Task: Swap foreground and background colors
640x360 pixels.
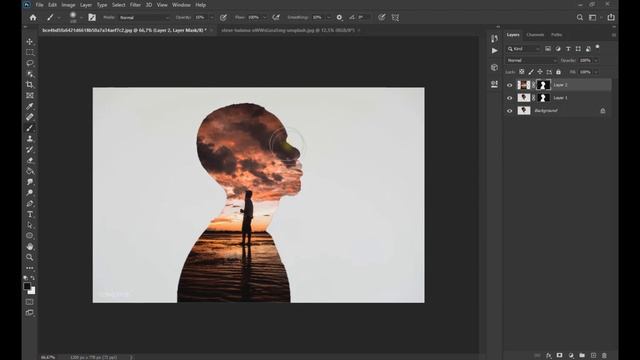Action: 33,278
